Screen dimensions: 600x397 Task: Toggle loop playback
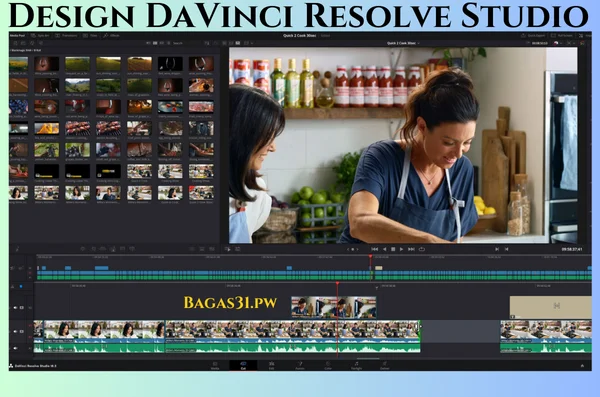422,249
